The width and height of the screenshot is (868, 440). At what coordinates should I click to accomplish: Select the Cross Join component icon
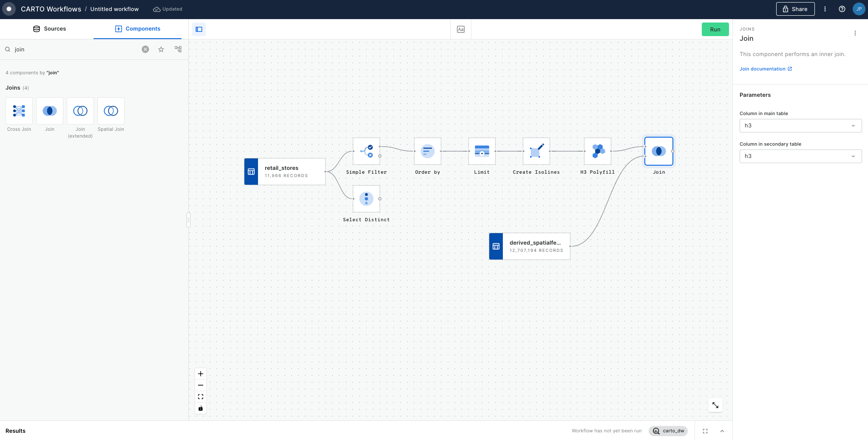coord(19,111)
